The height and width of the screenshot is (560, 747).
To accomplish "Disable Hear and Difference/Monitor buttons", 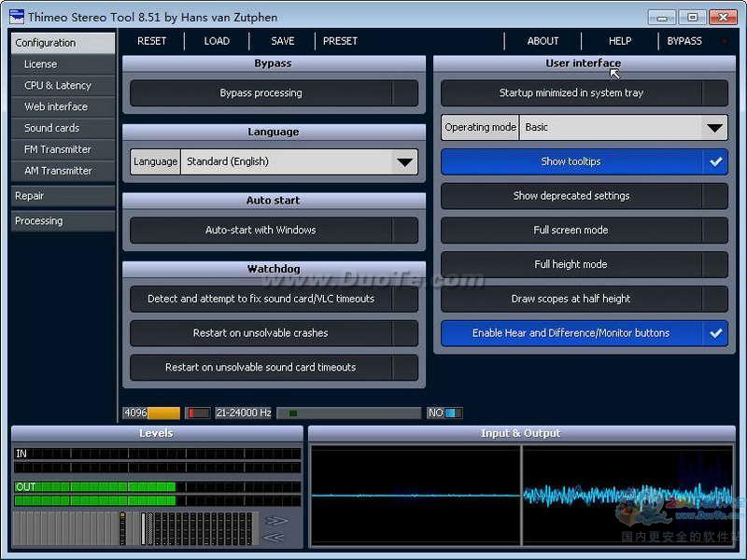I will pyautogui.click(x=585, y=333).
